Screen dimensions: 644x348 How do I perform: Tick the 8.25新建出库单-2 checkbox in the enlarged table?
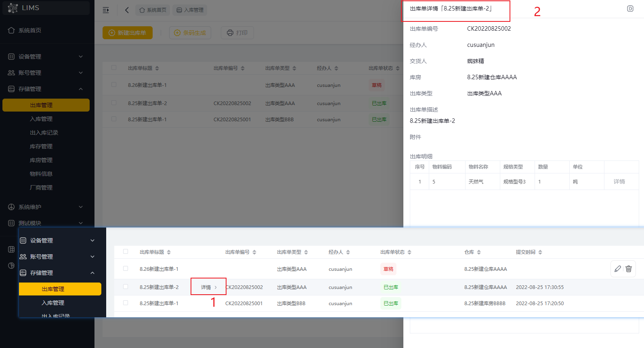tap(126, 287)
